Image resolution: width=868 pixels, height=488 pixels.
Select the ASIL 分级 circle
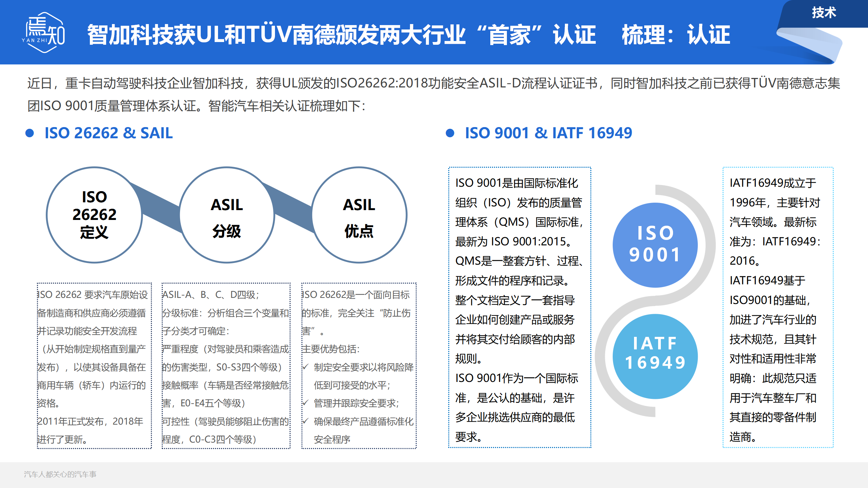click(226, 215)
